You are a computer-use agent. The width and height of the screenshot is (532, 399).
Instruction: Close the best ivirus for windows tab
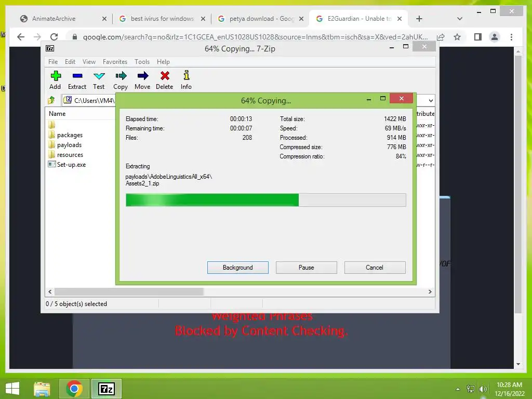203,19
